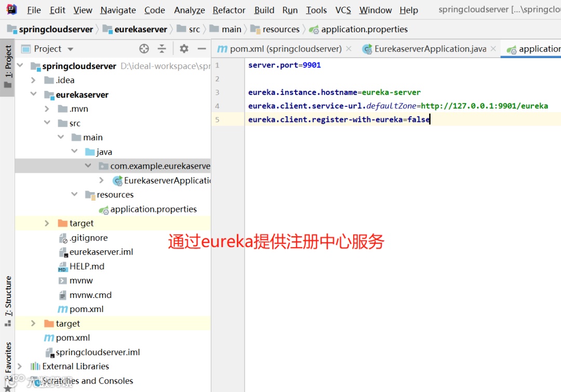Click server.port=9901 line in editor
Viewport: 561px width, 392px height.
click(x=285, y=65)
